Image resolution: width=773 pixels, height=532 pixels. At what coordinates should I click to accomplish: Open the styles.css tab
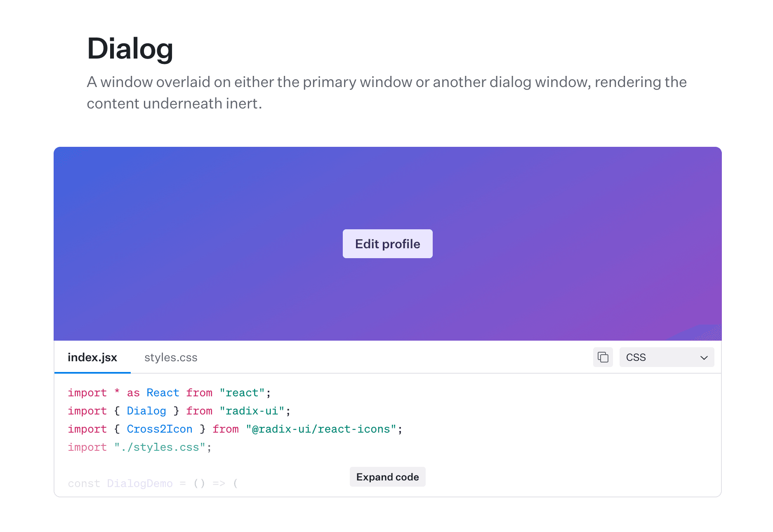click(171, 357)
